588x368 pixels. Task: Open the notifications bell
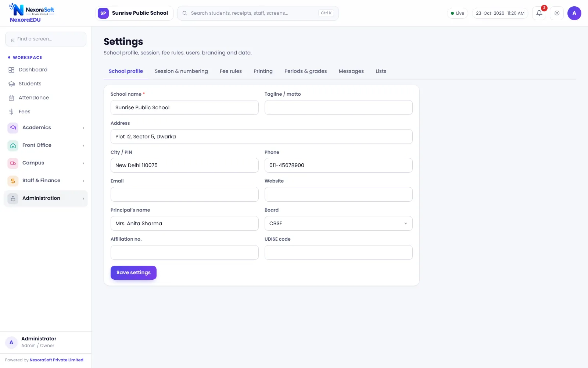pos(539,13)
